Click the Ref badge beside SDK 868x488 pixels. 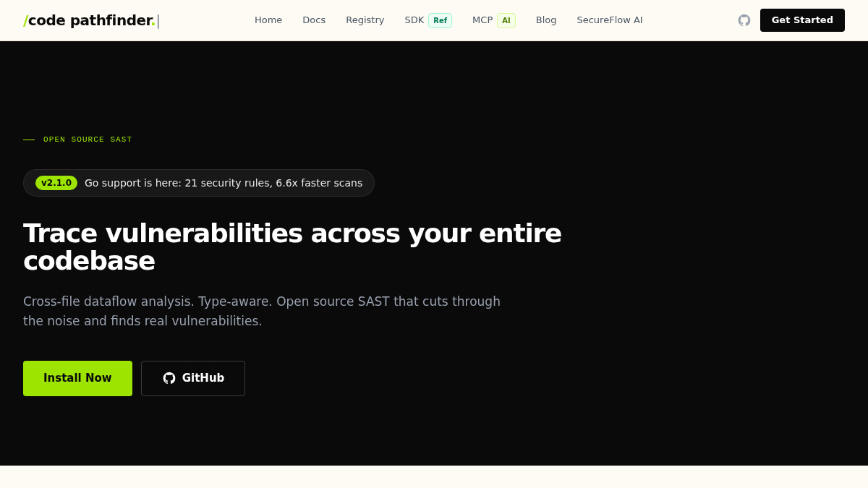(x=440, y=20)
